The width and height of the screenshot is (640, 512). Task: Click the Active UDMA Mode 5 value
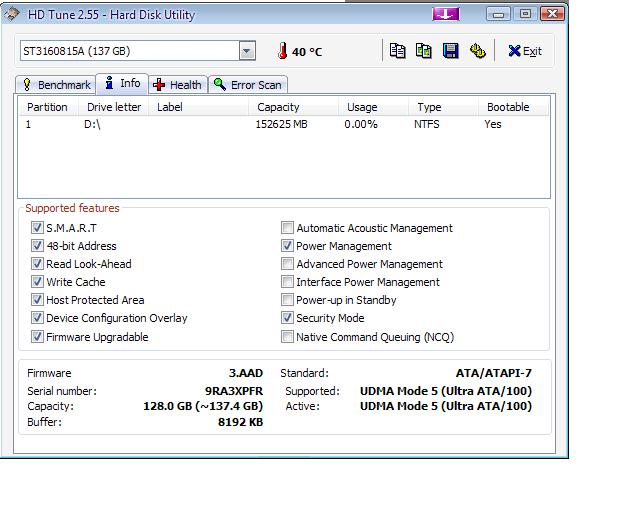pos(446,406)
